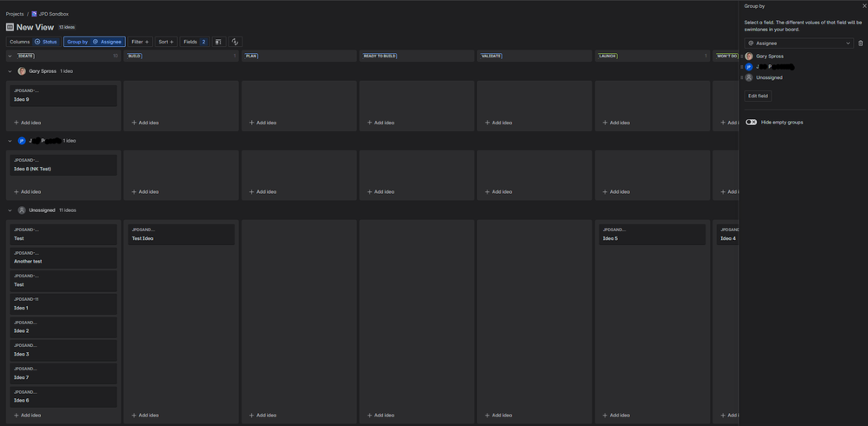Open the Test Idea card in Build
868x426 pixels.
tap(181, 235)
